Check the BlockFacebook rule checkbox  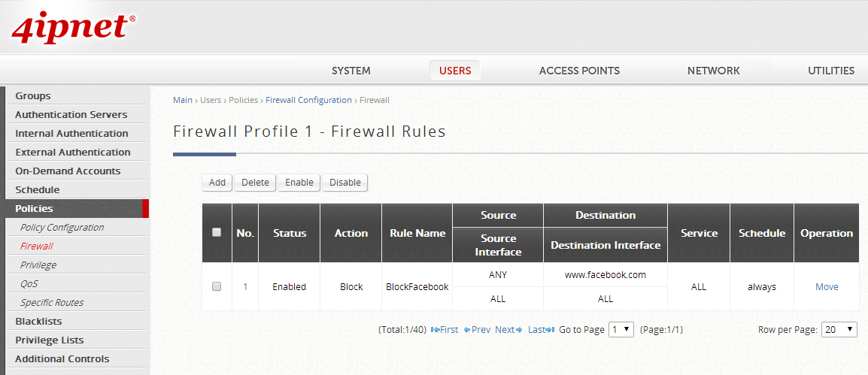(217, 286)
